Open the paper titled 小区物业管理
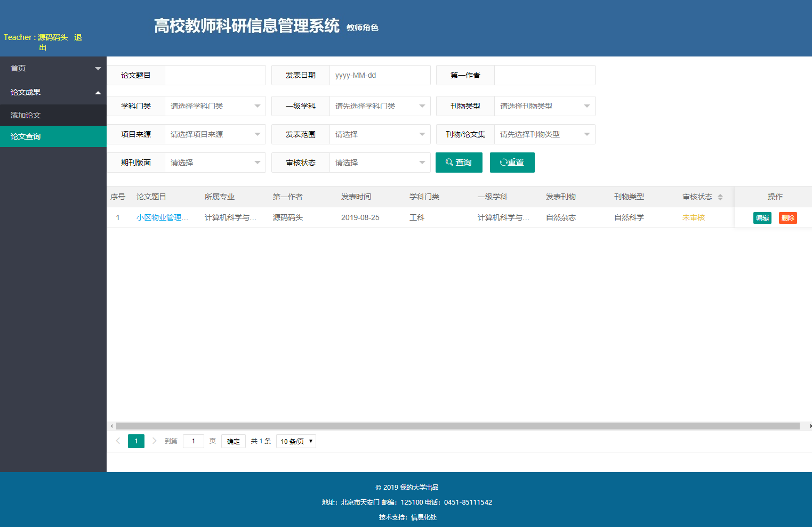 [x=162, y=217]
